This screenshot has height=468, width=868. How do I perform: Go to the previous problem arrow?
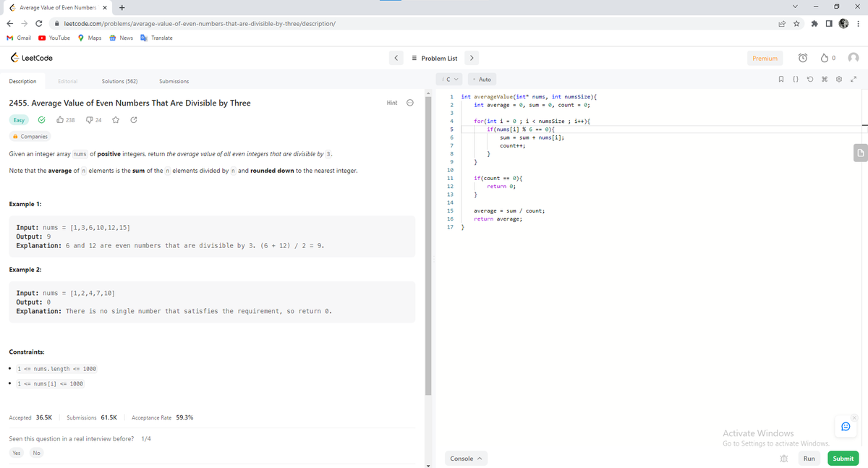point(395,58)
